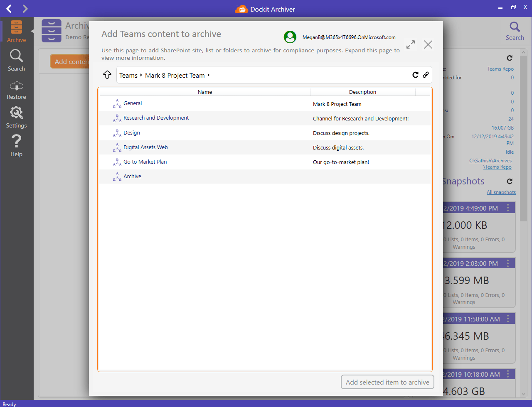Open the Search section in the sidebar
Image resolution: width=532 pixels, height=407 pixels.
point(16,60)
